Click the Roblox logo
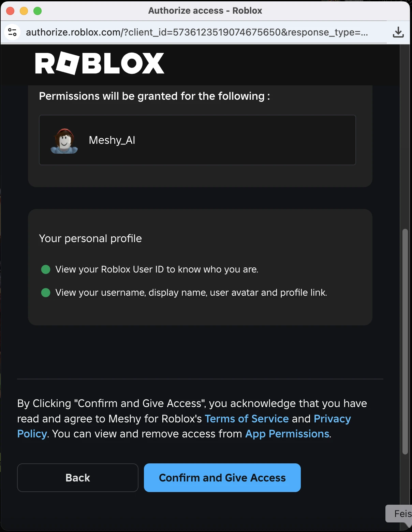This screenshot has width=412, height=532. (100, 63)
